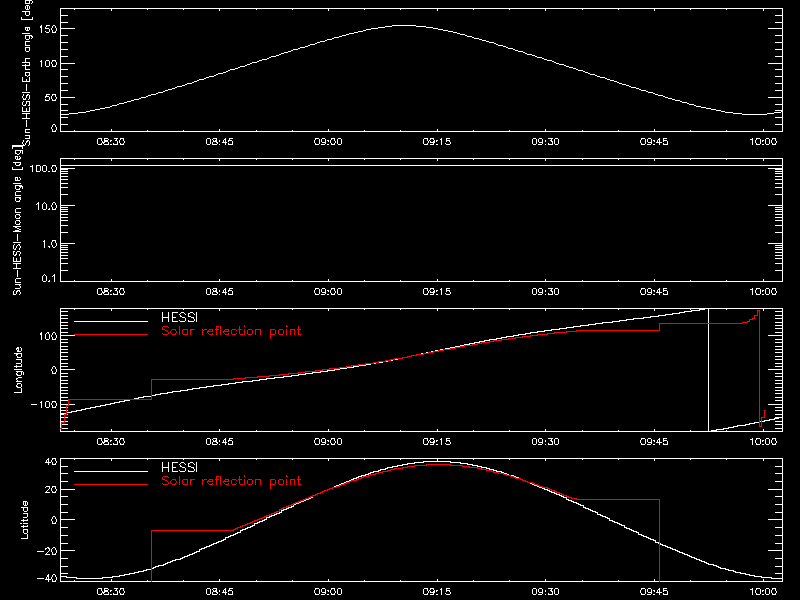800x600 pixels.
Task: Click 08:45 under the Moon angle plot
Action: 219,292
